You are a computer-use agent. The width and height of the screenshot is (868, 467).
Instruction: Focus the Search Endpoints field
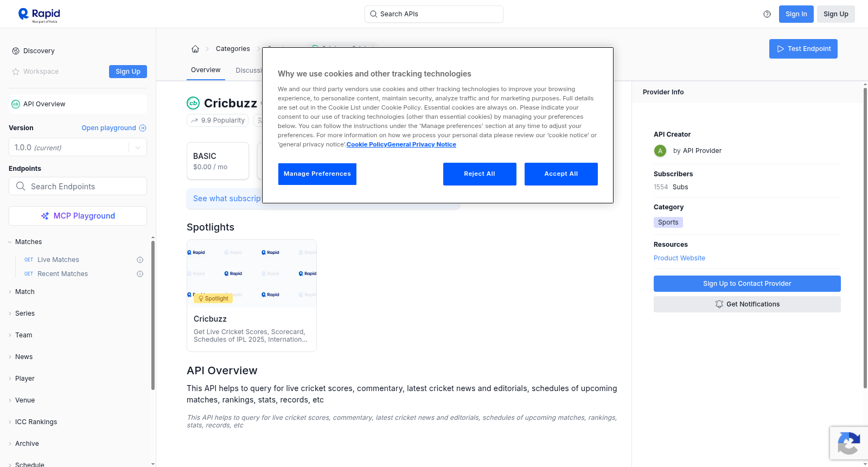(78, 186)
